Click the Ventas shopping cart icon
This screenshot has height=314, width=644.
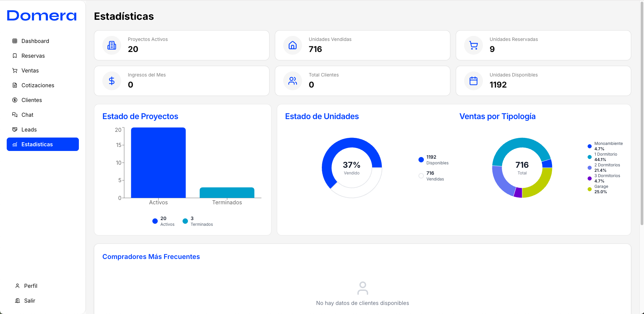click(x=14, y=70)
